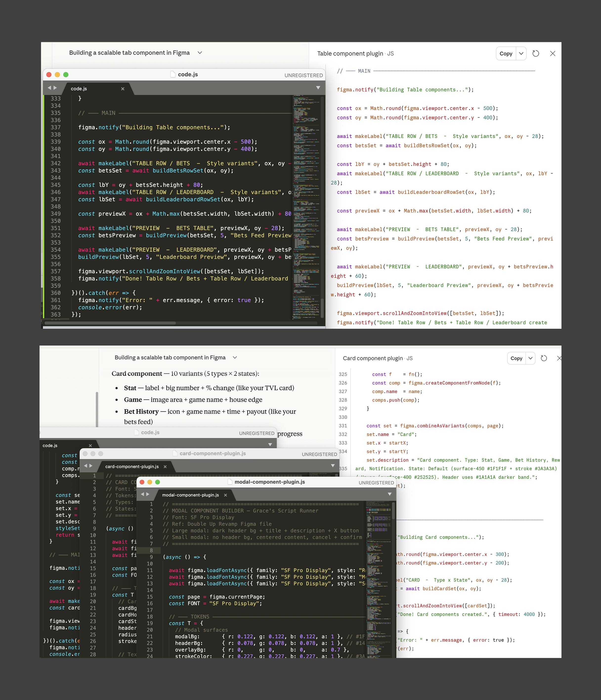
Task: Click Copy in the Table component plugin panel
Action: 506,53
